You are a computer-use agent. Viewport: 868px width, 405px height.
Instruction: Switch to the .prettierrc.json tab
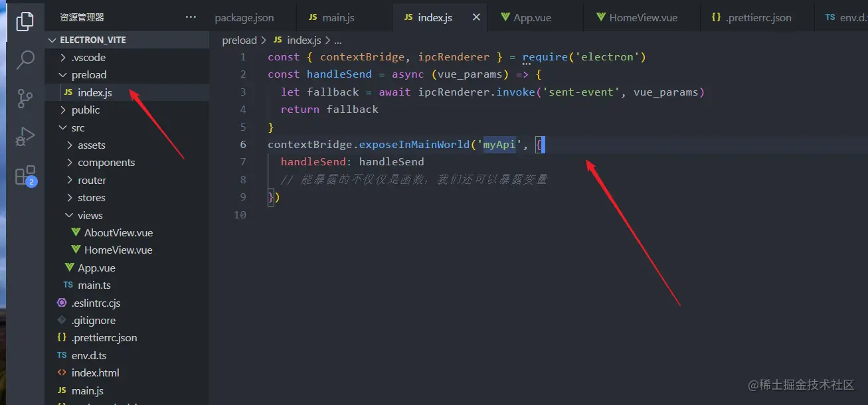tap(751, 18)
